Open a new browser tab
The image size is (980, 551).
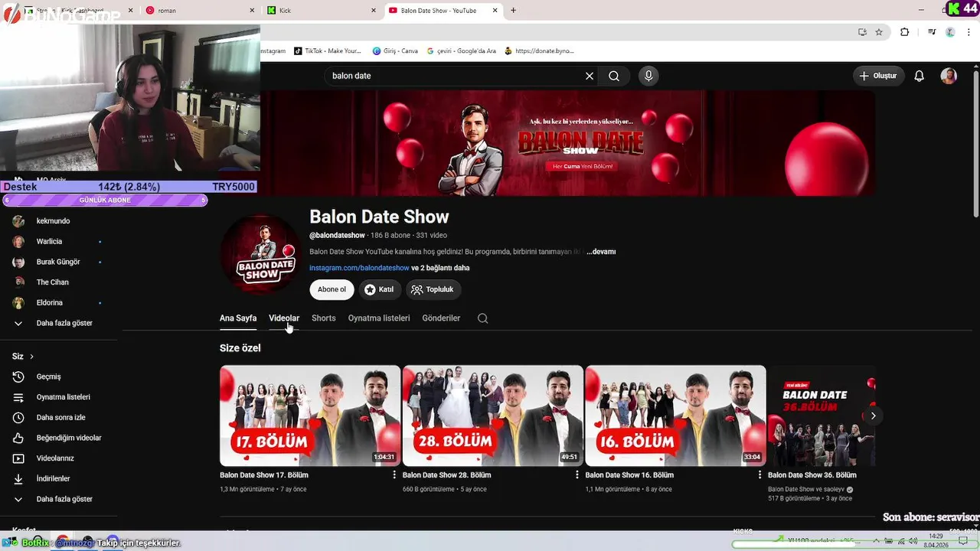513,11
